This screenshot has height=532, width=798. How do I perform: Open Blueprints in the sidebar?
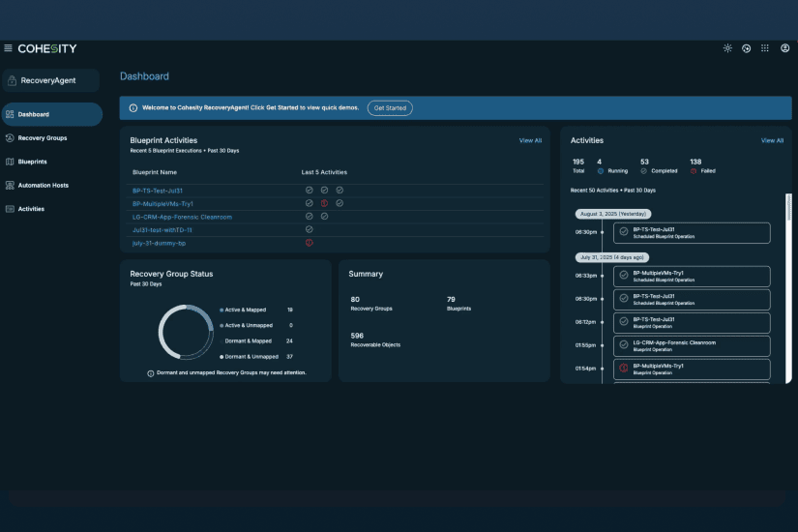click(x=32, y=162)
